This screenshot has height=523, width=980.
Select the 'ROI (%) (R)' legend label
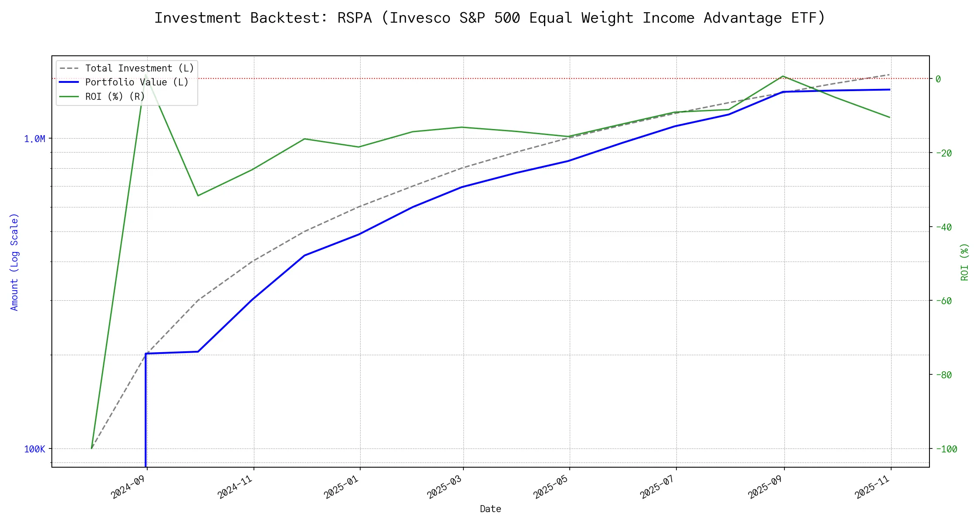pos(115,96)
